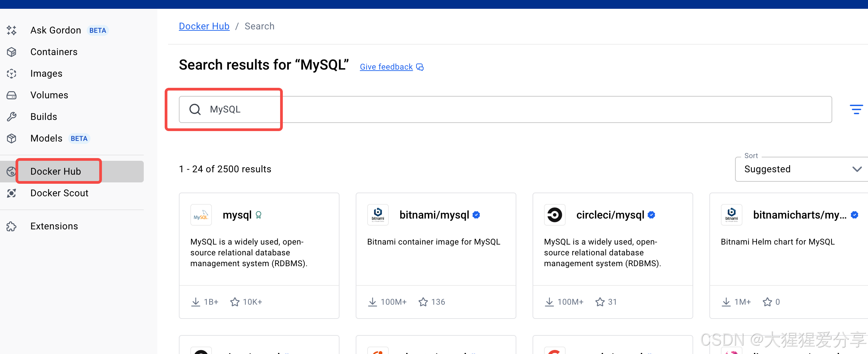Image resolution: width=868 pixels, height=354 pixels.
Task: Click the download icon on circleci/mysql card
Action: coord(549,302)
